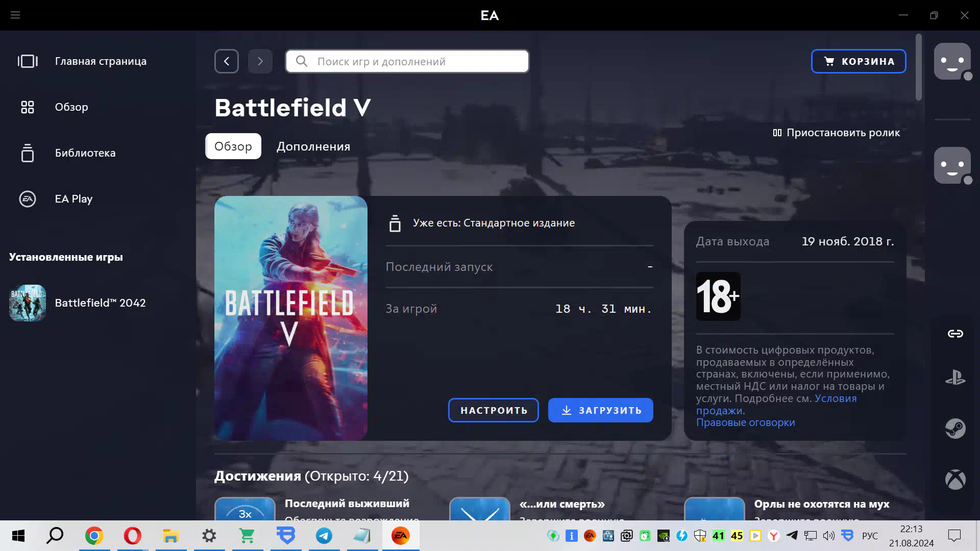Click the Xbox icon in right panel
This screenshot has width=980, height=551.
coord(955,480)
